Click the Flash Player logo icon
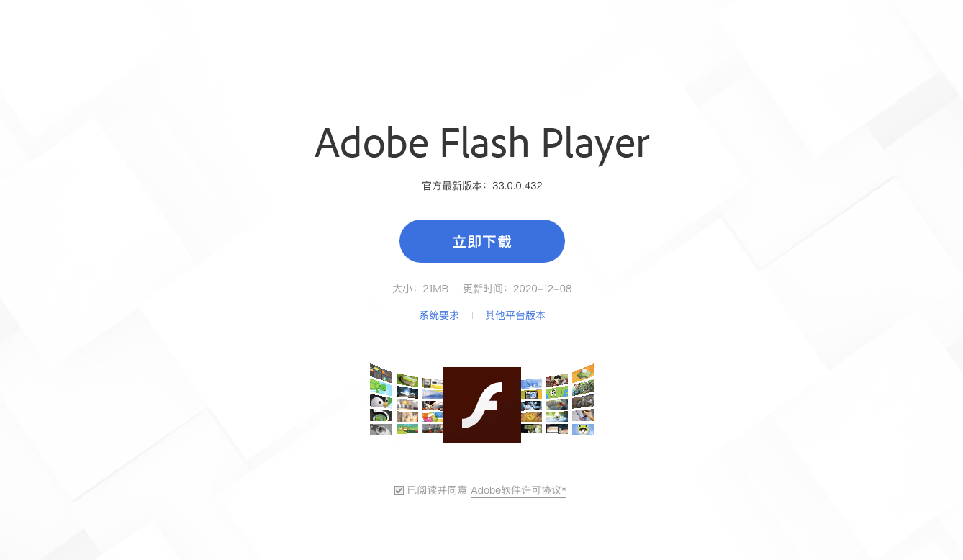Image resolution: width=963 pixels, height=560 pixels. 482,405
